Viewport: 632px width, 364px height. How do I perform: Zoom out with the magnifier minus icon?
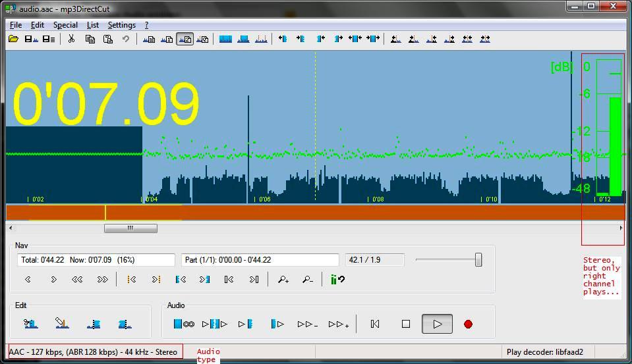pyautogui.click(x=308, y=280)
